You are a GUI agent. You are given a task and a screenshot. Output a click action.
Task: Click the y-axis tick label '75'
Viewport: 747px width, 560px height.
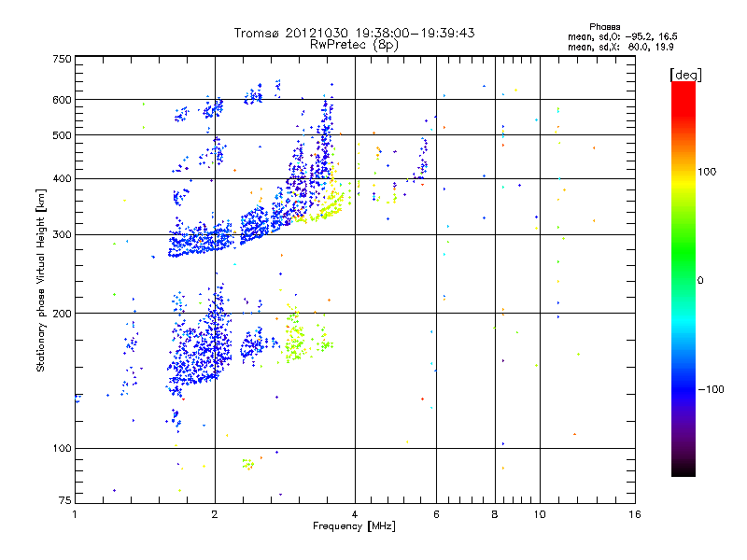tap(65, 500)
